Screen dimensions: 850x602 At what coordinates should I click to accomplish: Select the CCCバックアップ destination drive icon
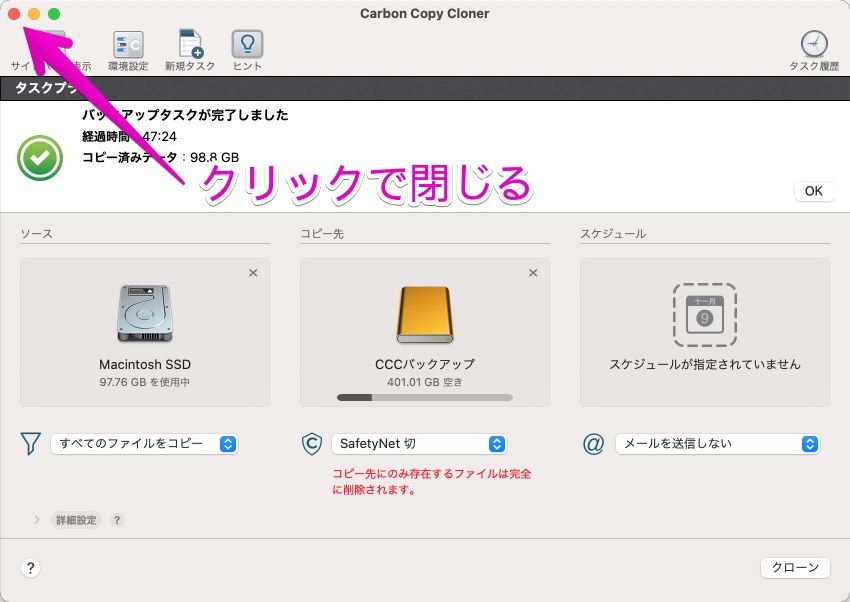tap(424, 315)
